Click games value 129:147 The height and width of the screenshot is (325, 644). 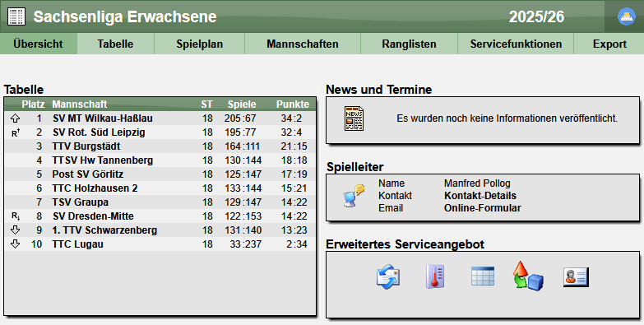tap(243, 202)
